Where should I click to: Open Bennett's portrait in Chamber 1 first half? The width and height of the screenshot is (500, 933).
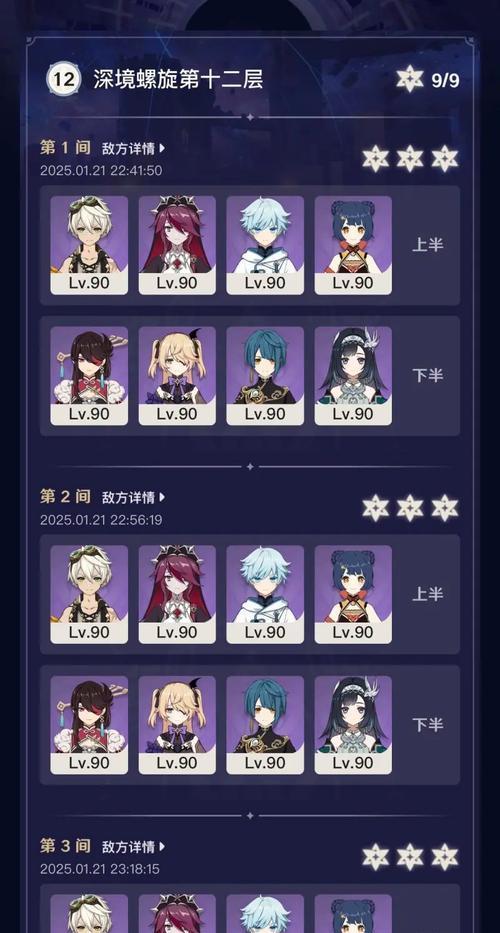(x=89, y=245)
